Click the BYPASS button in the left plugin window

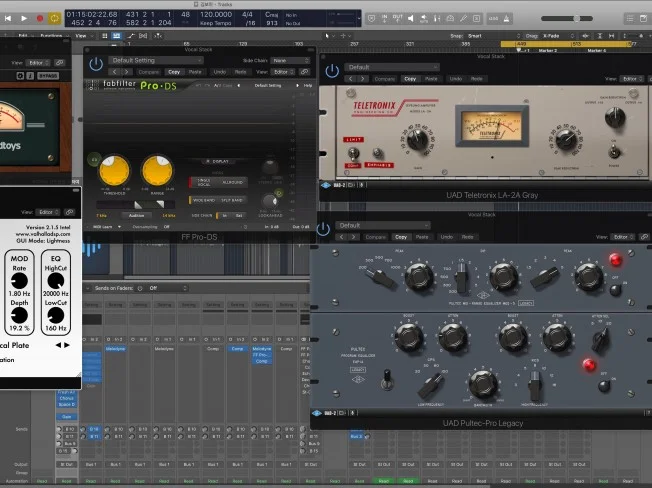click(x=48, y=76)
